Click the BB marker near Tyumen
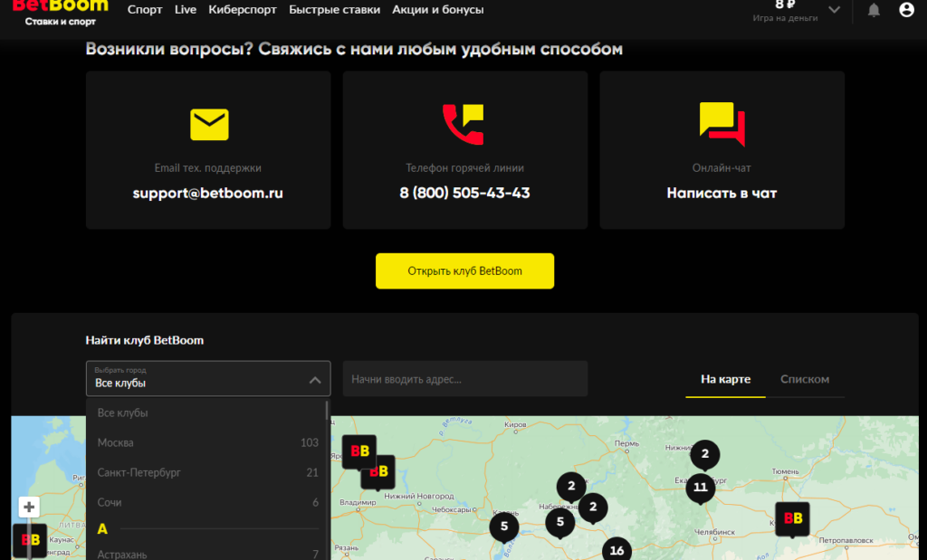 792,518
